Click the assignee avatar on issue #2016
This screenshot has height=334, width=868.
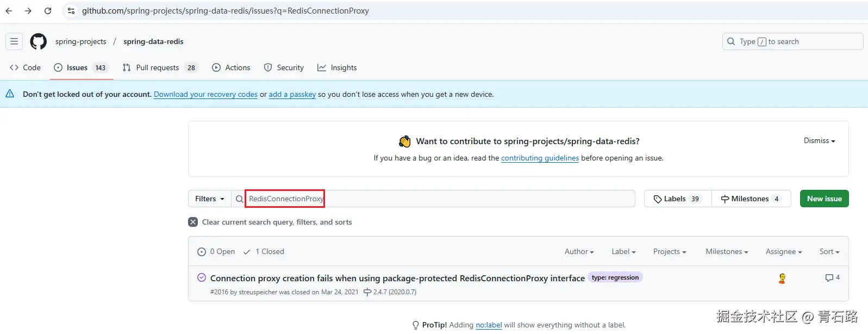782,279
